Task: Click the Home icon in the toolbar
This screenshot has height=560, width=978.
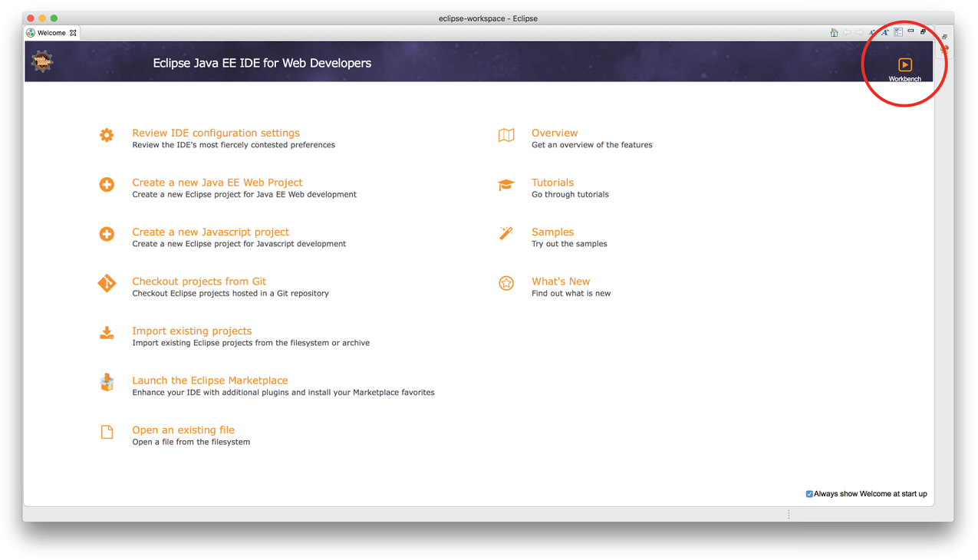Action: pos(834,32)
